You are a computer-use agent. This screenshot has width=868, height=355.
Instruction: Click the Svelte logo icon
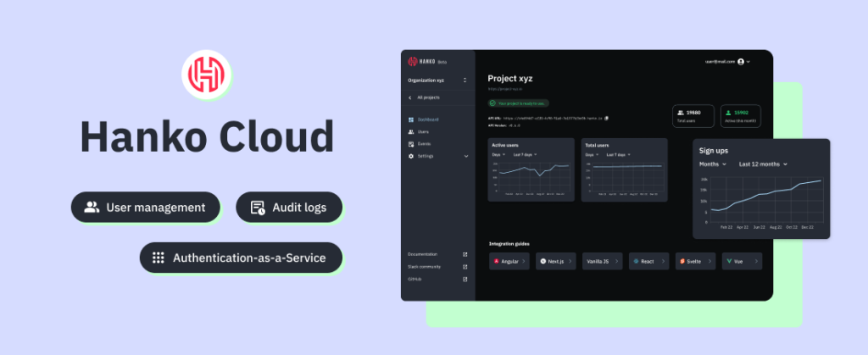point(682,261)
